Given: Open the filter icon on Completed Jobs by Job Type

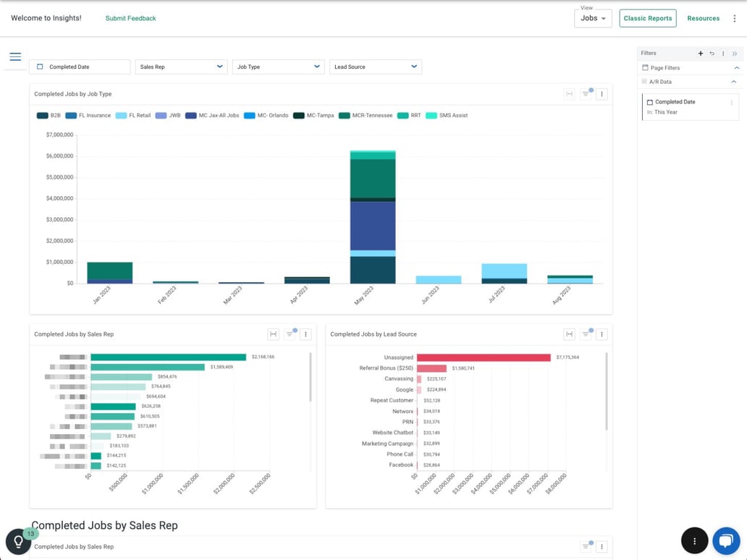Looking at the screenshot, I should (x=586, y=94).
